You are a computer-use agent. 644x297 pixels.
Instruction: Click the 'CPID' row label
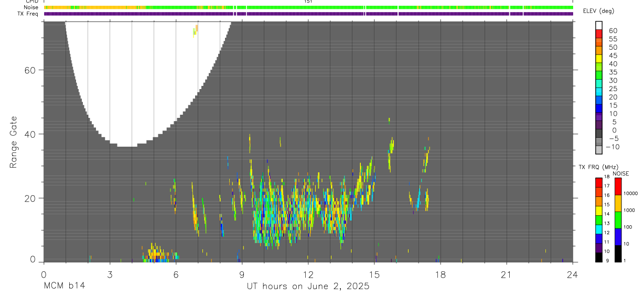click(x=31, y=2)
